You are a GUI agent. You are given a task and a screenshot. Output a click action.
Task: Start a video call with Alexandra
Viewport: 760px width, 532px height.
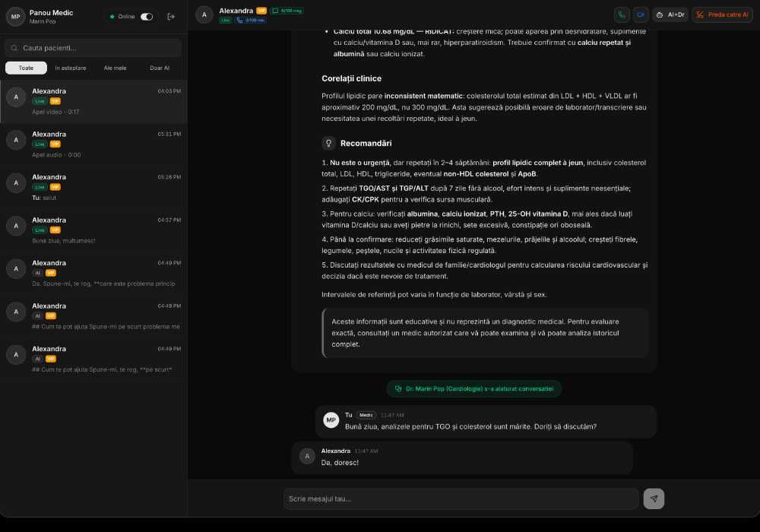coord(640,15)
